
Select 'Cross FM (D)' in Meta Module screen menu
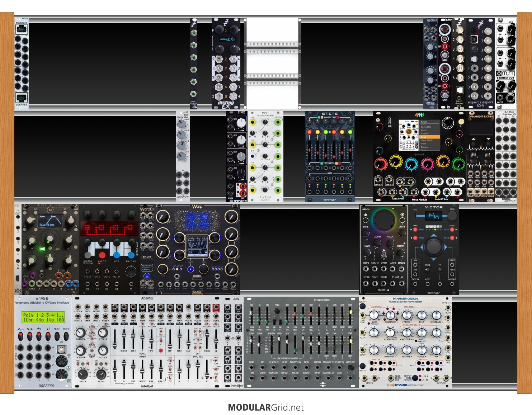coord(427,140)
